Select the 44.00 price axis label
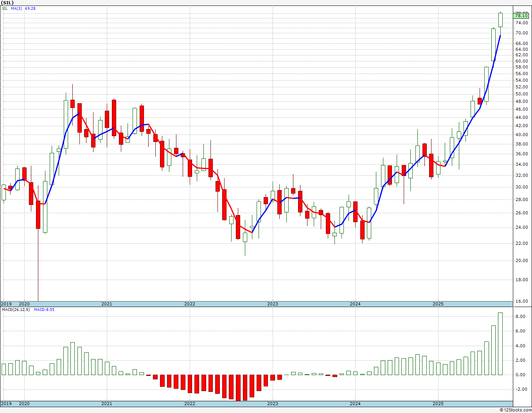Screen dimensions: 532x413 click(521, 117)
